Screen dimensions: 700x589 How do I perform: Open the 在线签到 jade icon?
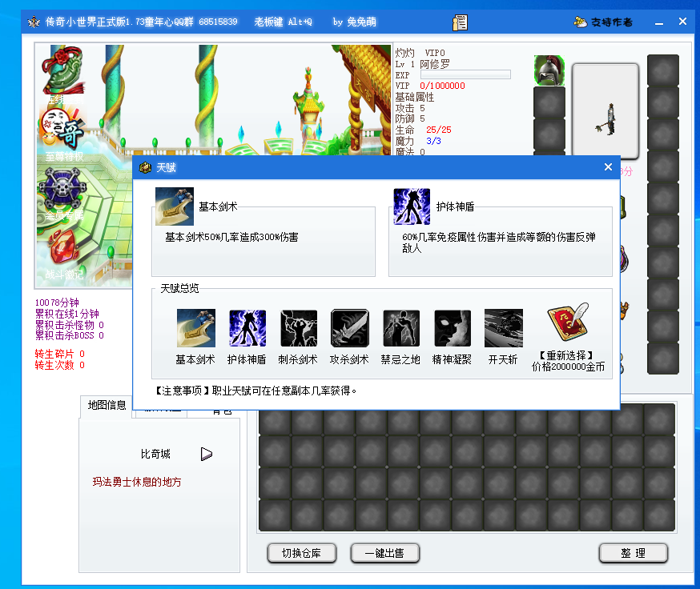(63, 72)
